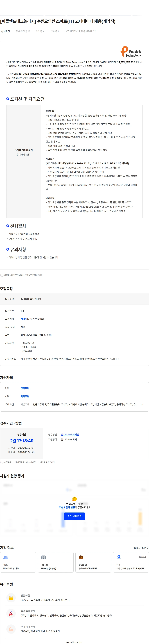Click the 편의·여가·건강 icon
Screen dimensions: 149x644
click(x=11, y=629)
